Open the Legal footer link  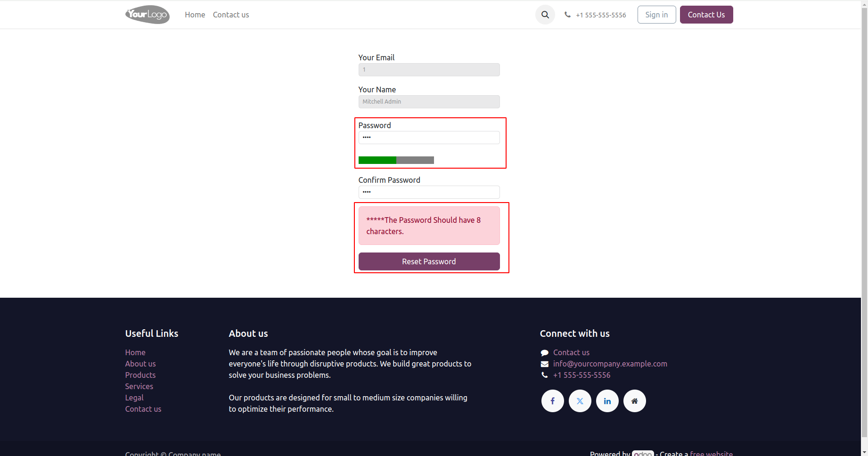point(134,398)
